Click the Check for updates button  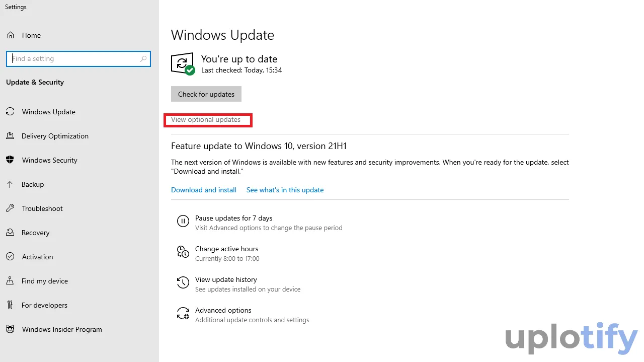(206, 94)
